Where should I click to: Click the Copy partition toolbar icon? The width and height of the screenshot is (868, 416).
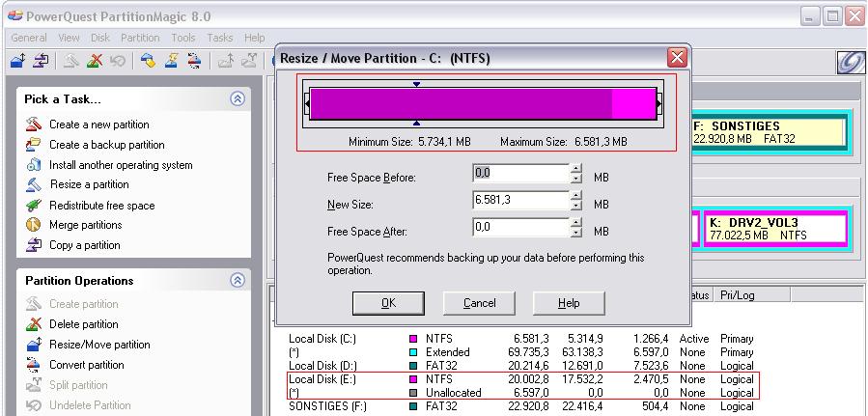pos(41,60)
